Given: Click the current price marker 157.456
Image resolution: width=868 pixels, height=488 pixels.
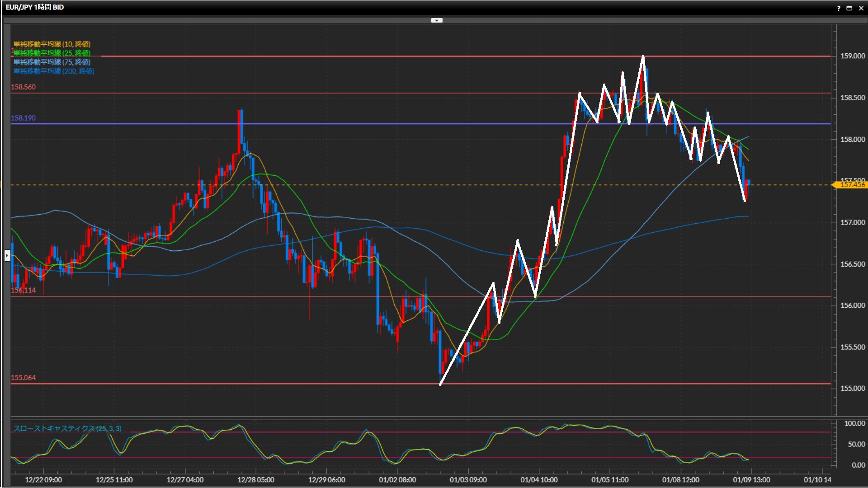Looking at the screenshot, I should (851, 184).
